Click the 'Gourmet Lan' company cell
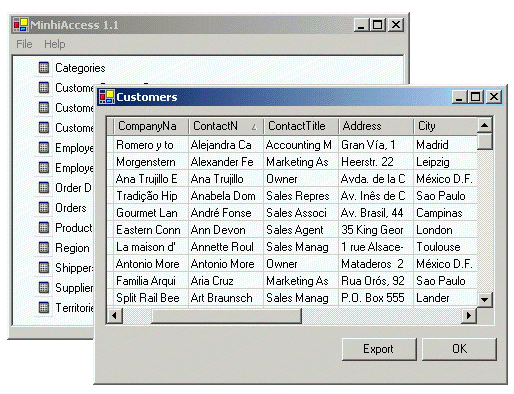The height and width of the screenshot is (394, 514). [x=151, y=213]
